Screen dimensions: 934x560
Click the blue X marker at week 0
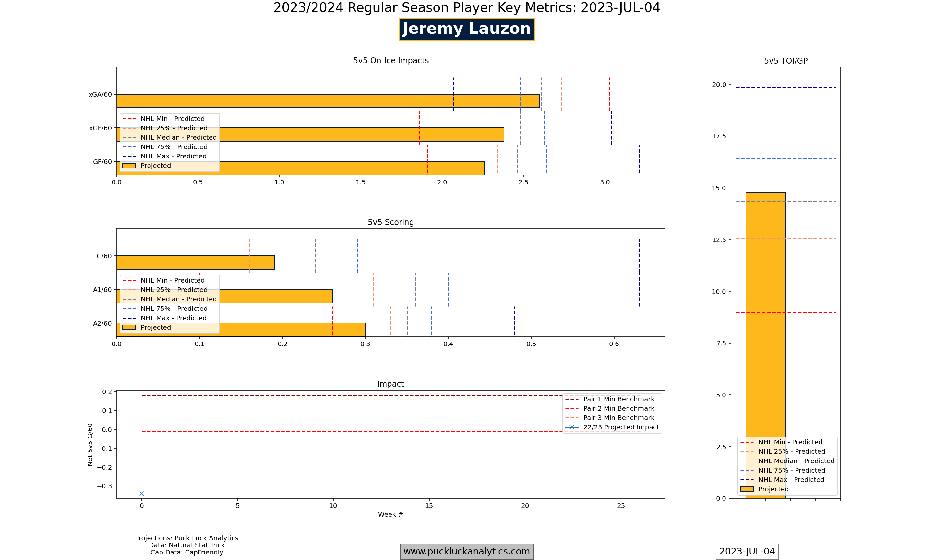click(142, 493)
